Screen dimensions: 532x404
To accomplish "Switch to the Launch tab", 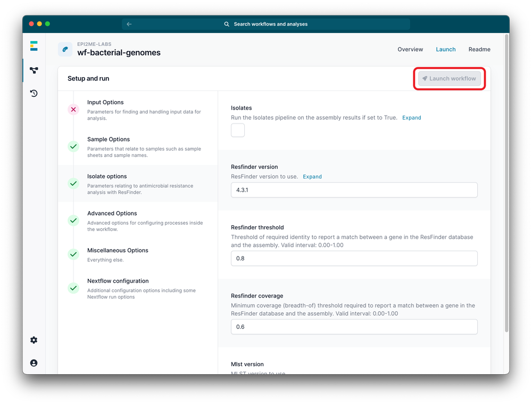I will click(445, 49).
